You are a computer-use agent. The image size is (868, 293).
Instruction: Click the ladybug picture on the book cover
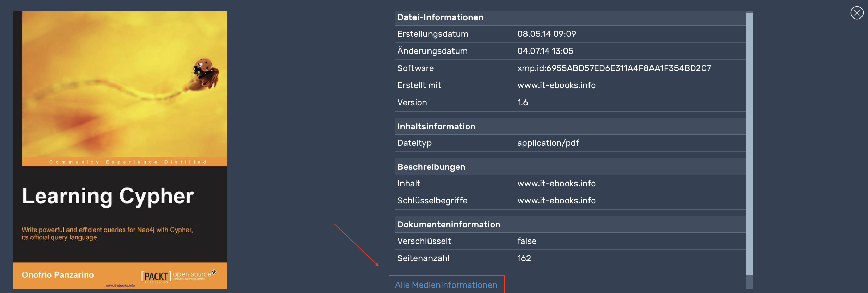point(205,74)
